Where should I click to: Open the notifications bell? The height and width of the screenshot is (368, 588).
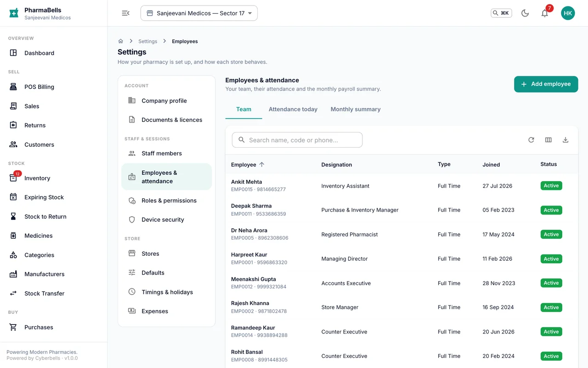click(x=545, y=13)
